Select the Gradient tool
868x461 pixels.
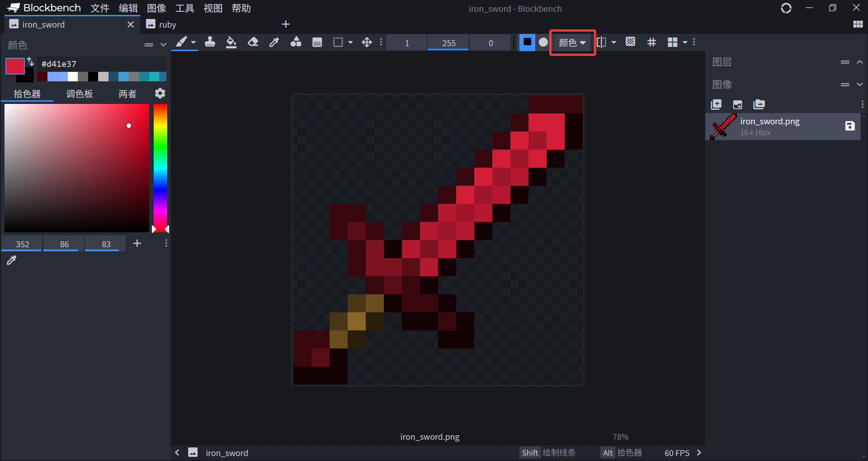click(x=317, y=42)
